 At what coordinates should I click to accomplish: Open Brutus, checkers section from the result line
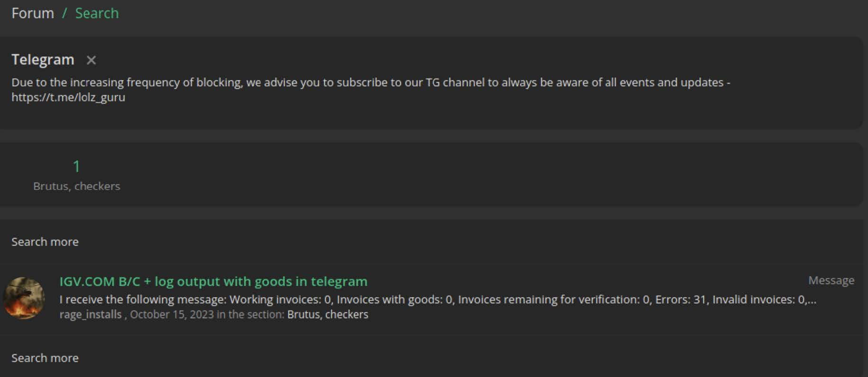tap(327, 314)
